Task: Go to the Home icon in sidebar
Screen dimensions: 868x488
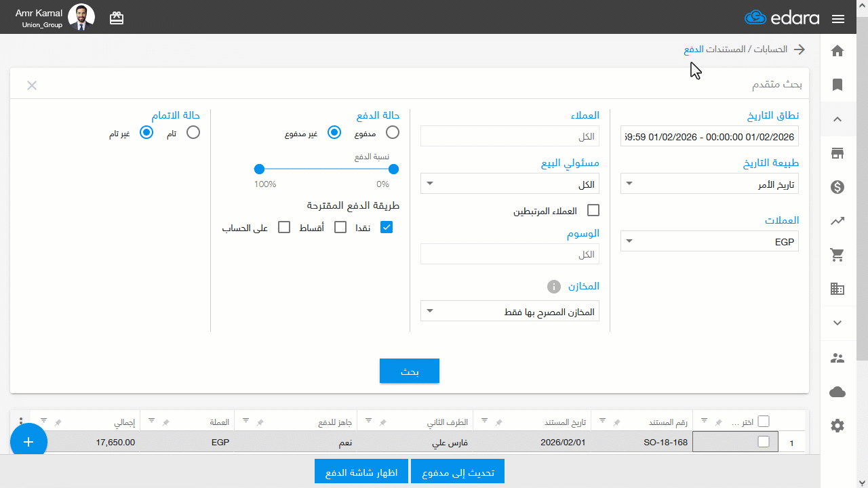Action: click(837, 51)
